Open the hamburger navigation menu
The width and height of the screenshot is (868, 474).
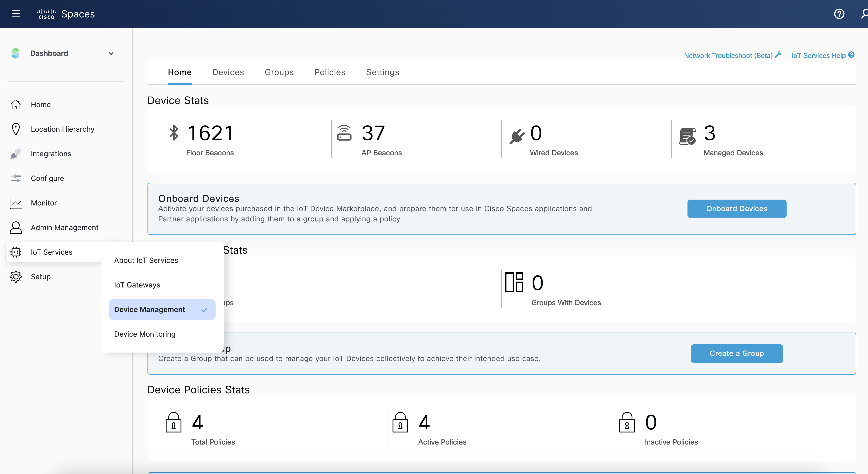16,14
